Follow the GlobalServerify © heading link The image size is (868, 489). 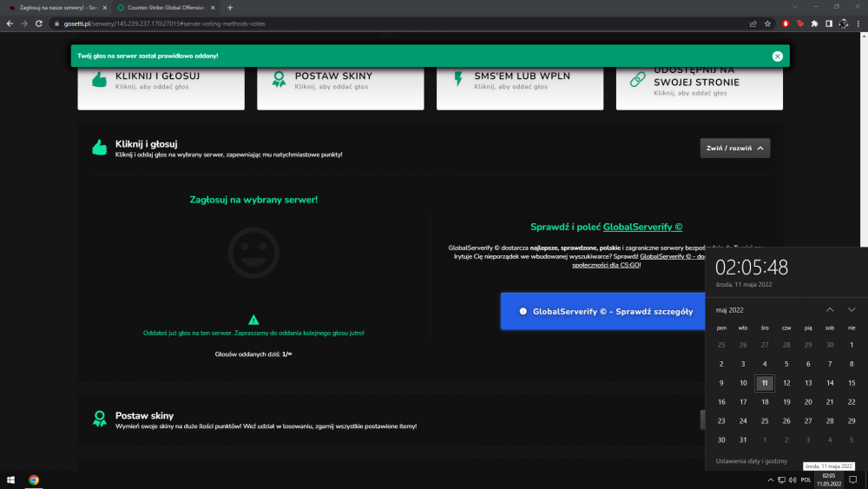tap(642, 227)
